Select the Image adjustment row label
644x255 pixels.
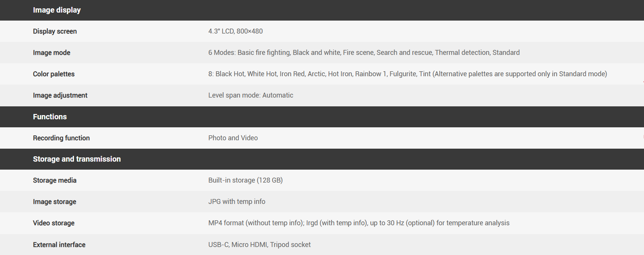[60, 95]
